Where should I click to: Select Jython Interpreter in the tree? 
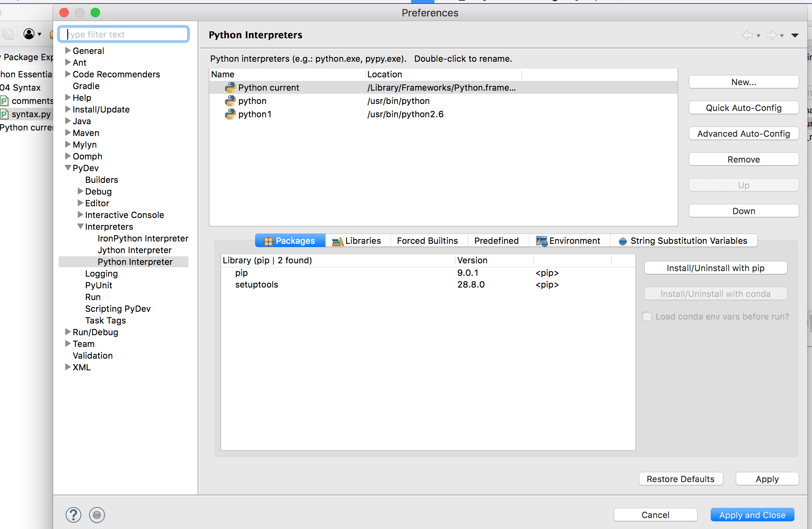(x=134, y=250)
